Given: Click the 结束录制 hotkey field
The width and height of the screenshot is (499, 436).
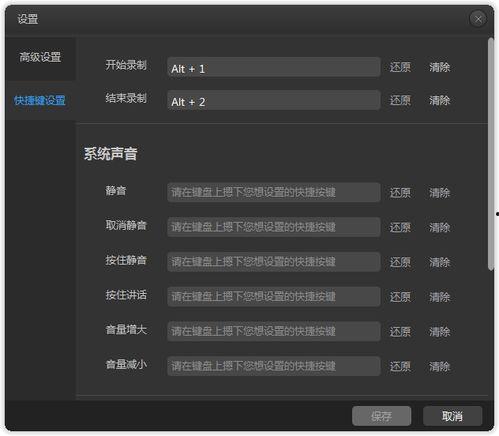Looking at the screenshot, I should [x=274, y=100].
